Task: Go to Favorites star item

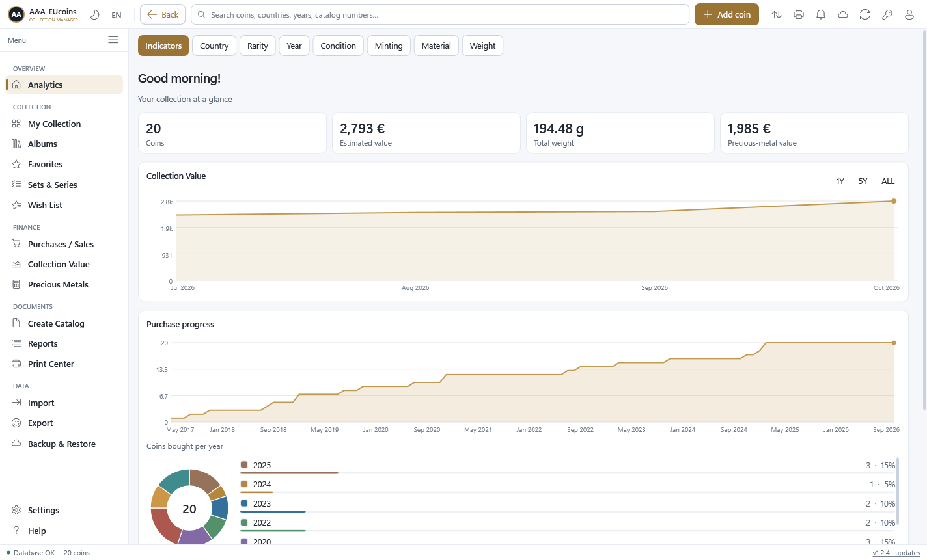Action: tap(64, 164)
